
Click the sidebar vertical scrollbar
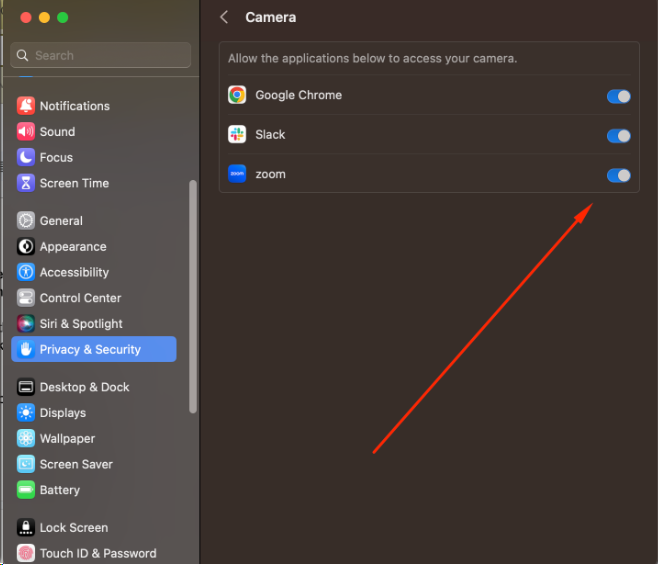point(193,296)
